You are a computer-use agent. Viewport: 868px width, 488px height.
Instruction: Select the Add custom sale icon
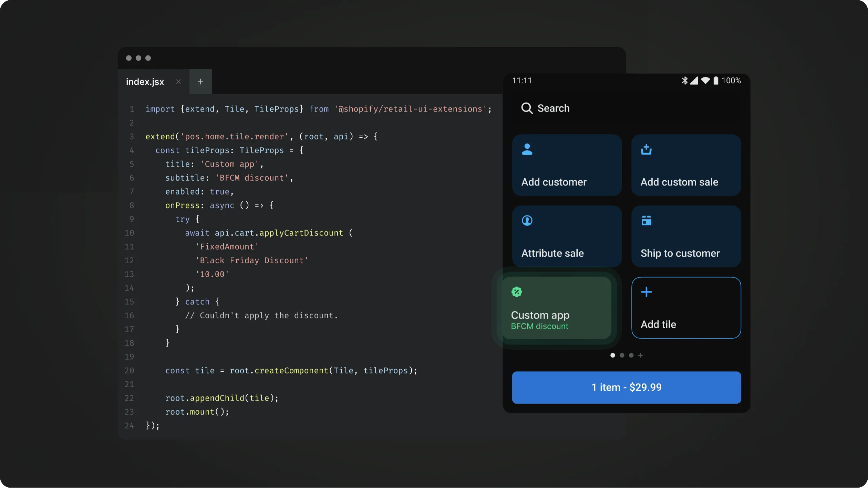(645, 150)
